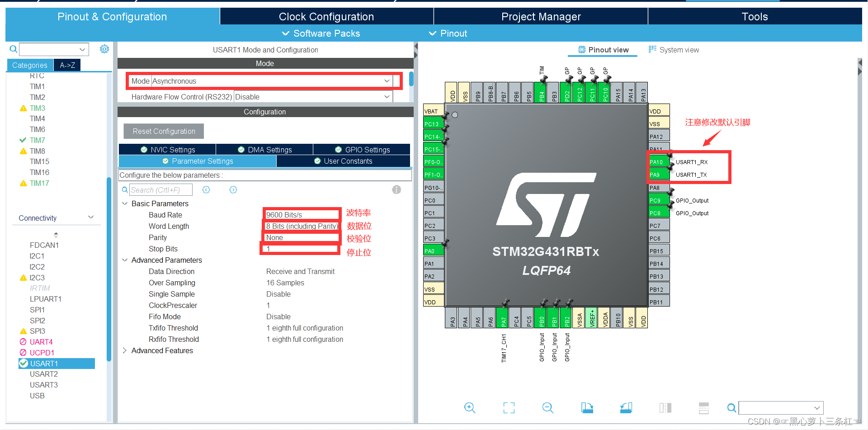Click the search magnifier icon in categories panel
The image size is (868, 430).
click(14, 49)
